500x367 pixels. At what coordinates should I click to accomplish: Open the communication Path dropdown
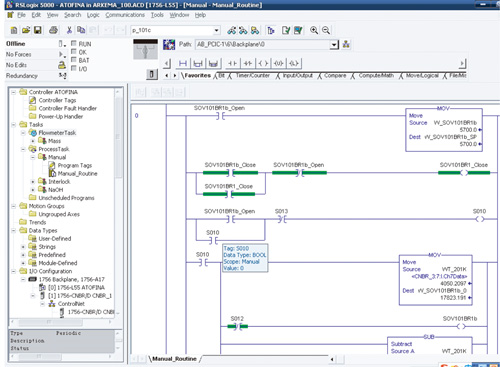(x=334, y=44)
